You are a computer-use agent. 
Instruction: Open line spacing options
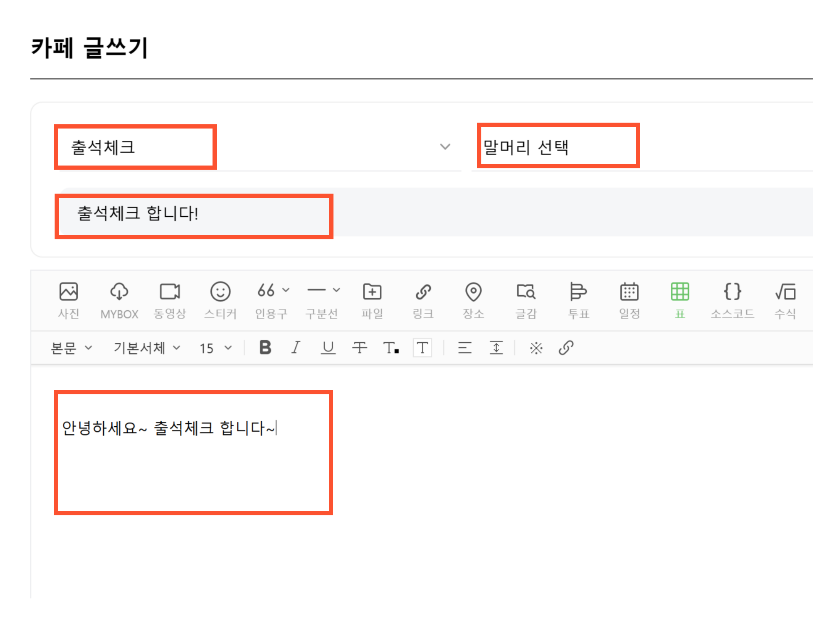click(496, 348)
